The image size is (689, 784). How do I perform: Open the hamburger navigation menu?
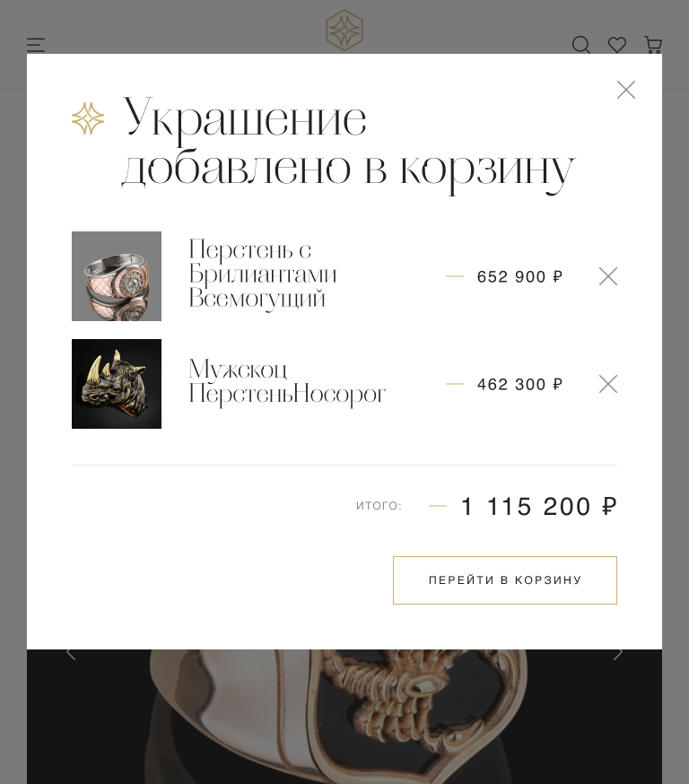36,45
